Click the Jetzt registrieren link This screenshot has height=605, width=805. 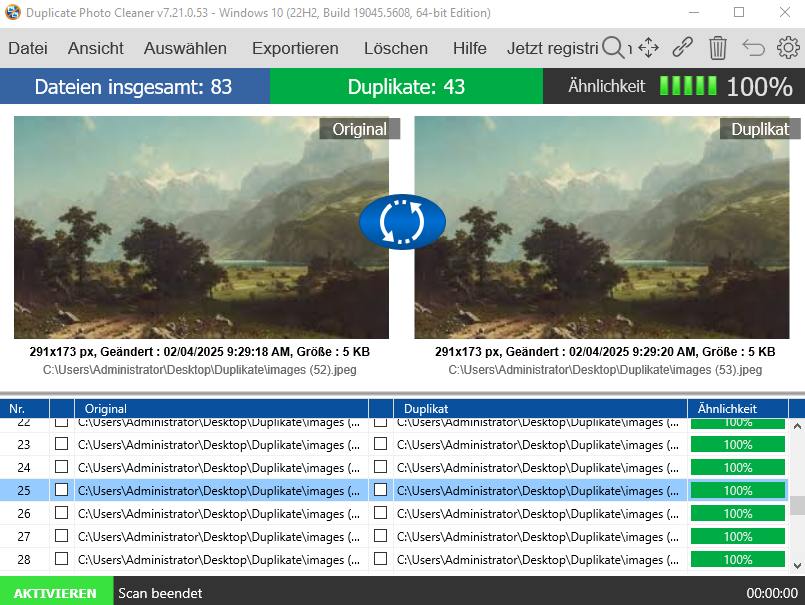[553, 48]
